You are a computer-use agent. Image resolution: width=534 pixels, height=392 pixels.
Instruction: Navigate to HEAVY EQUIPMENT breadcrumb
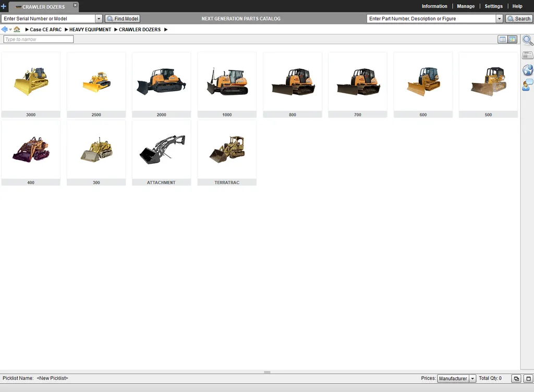click(x=90, y=30)
